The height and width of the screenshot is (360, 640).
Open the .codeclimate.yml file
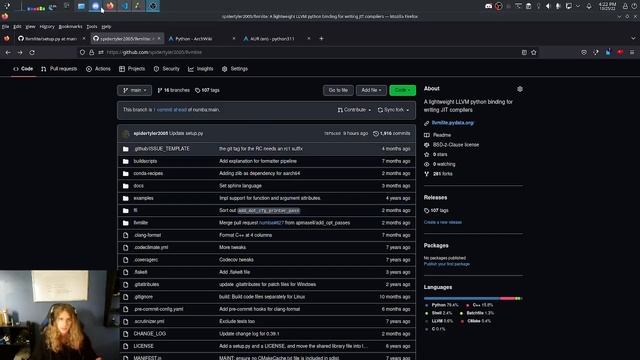click(151, 247)
